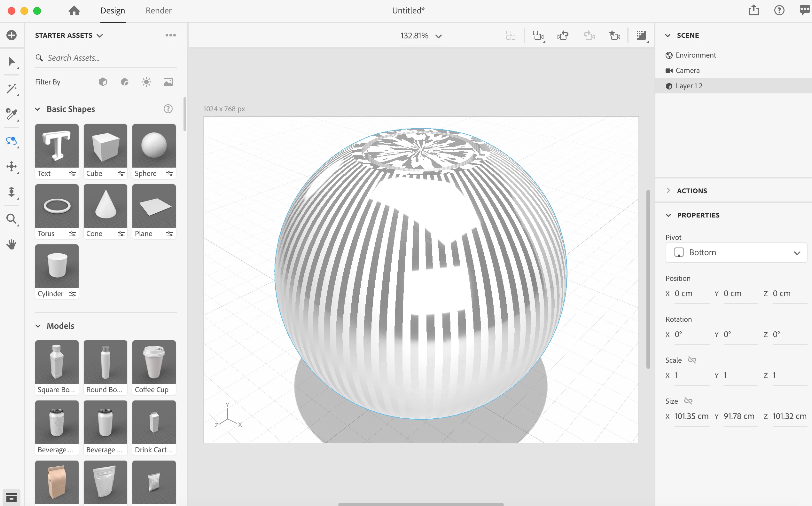Open the Pivot Bottom dropdown
Image resolution: width=812 pixels, height=506 pixels.
(x=736, y=252)
